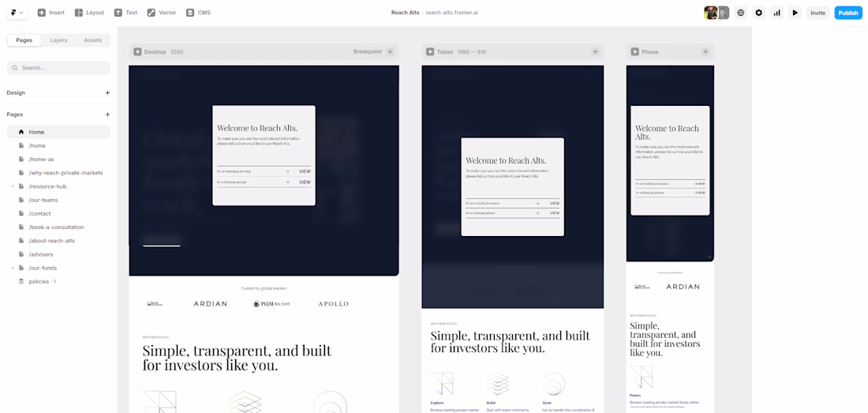Select the /contact page
The width and height of the screenshot is (868, 413).
58,213
